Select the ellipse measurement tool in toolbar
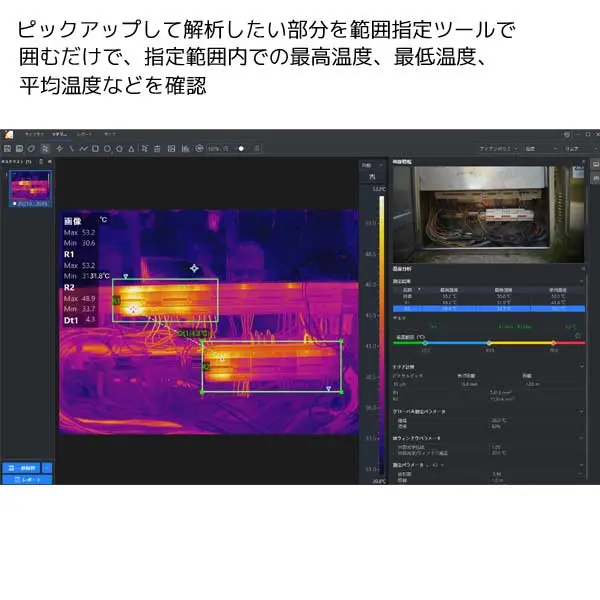The image size is (600, 600). (x=108, y=149)
